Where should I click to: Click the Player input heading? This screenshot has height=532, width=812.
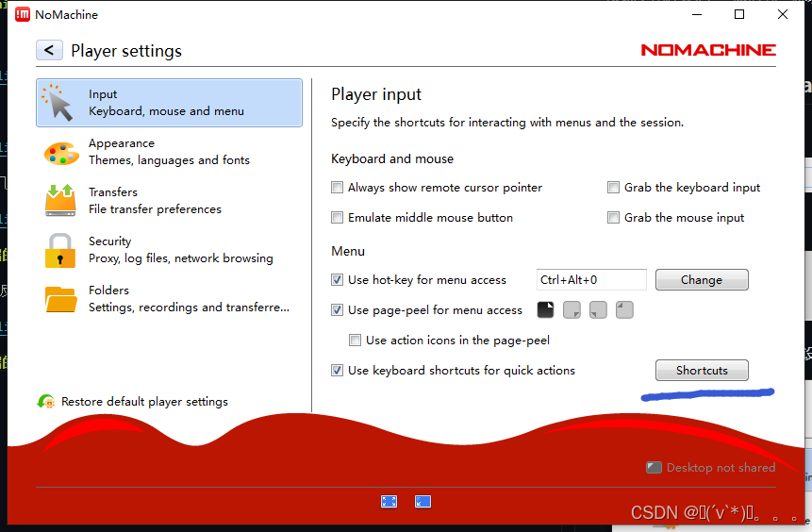[x=376, y=94]
